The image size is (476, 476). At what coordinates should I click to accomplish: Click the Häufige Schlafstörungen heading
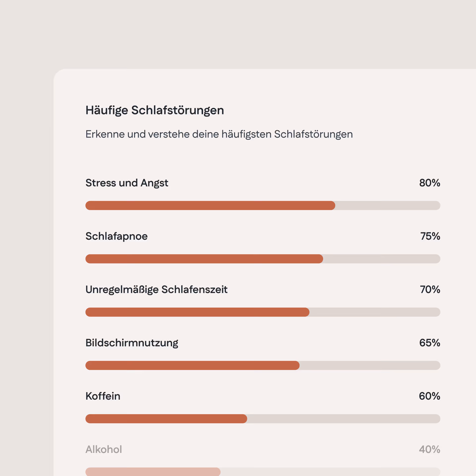coord(155,111)
